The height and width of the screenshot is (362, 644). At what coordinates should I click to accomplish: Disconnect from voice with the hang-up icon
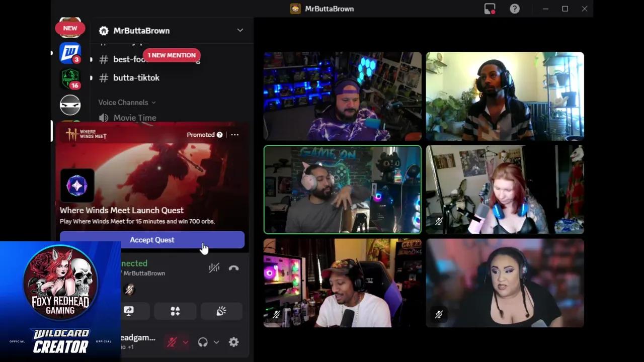pos(233,268)
